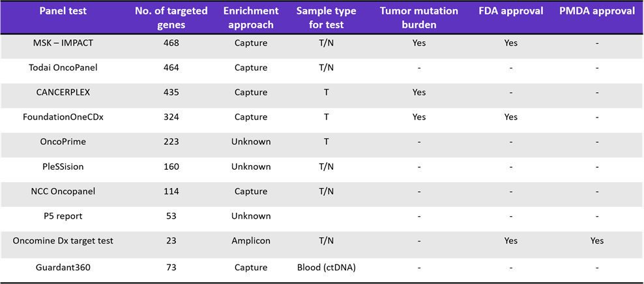Click the "Tumor mutation burden" header

[419, 18]
